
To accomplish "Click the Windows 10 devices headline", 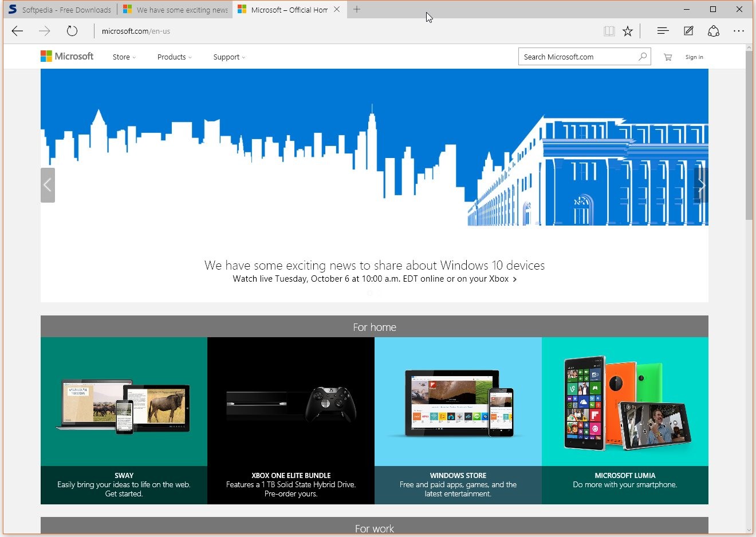I will tap(375, 266).
